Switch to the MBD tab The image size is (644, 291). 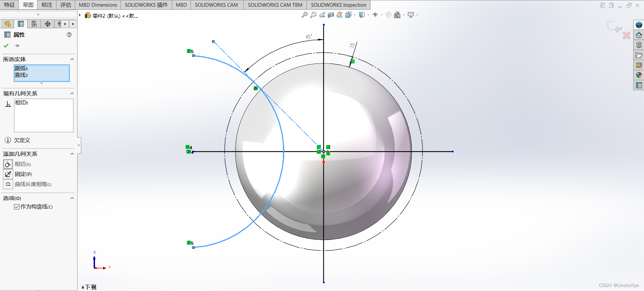[x=181, y=5]
